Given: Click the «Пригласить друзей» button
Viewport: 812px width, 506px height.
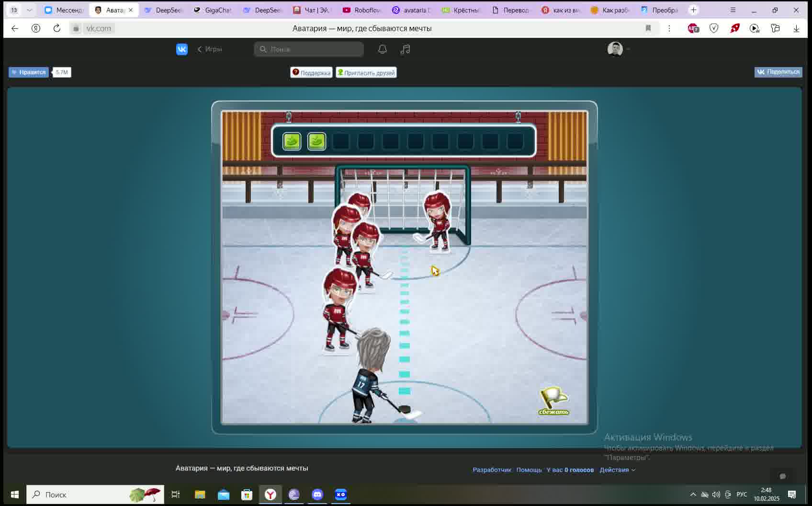Looking at the screenshot, I should [x=366, y=72].
